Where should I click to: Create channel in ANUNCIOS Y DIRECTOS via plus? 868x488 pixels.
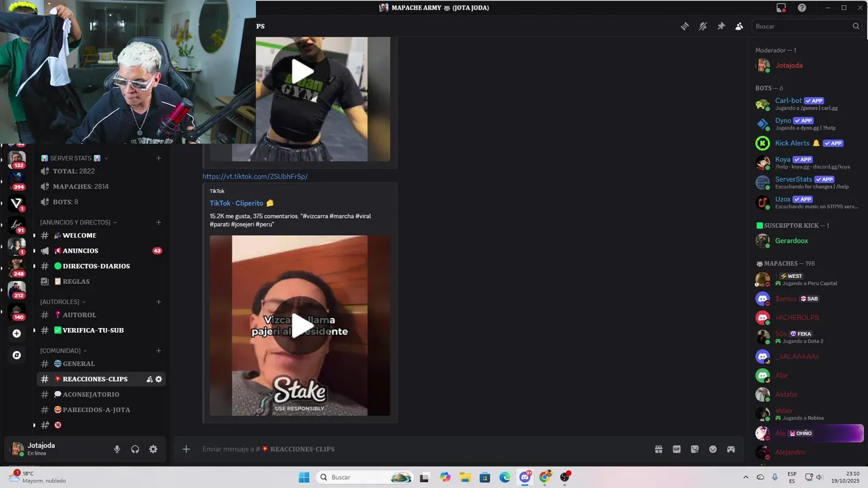pos(159,222)
